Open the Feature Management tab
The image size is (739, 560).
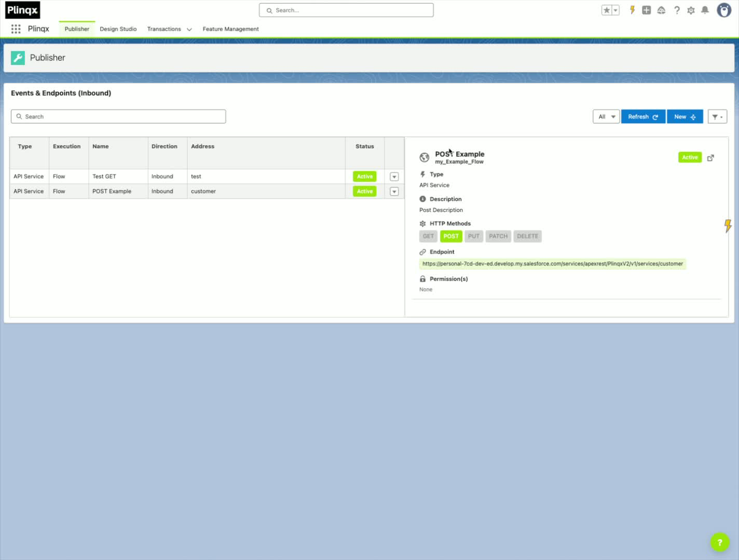click(x=230, y=29)
